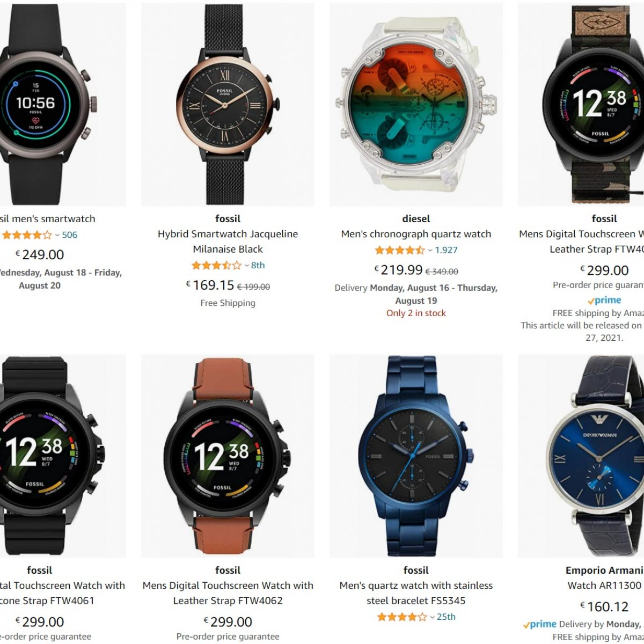The image size is (644, 644).
Task: Expand rating dropdown arrow next to 25th
Action: (432, 617)
